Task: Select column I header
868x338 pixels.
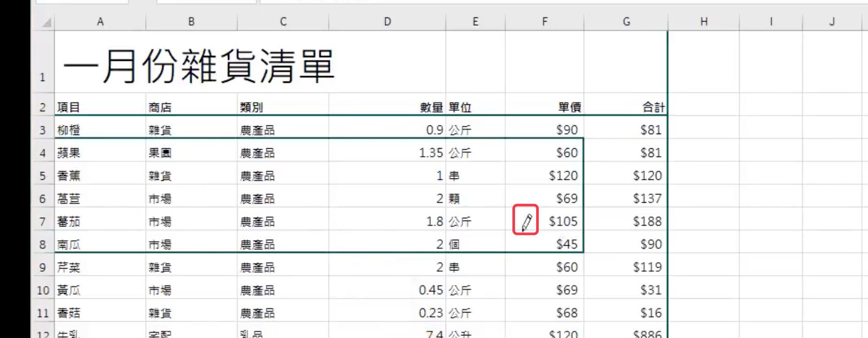Action: [x=771, y=22]
